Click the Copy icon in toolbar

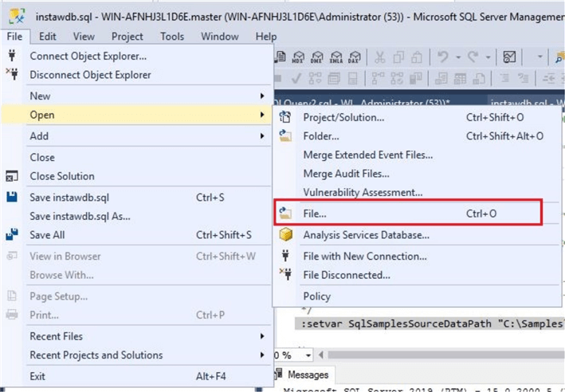tap(398, 57)
